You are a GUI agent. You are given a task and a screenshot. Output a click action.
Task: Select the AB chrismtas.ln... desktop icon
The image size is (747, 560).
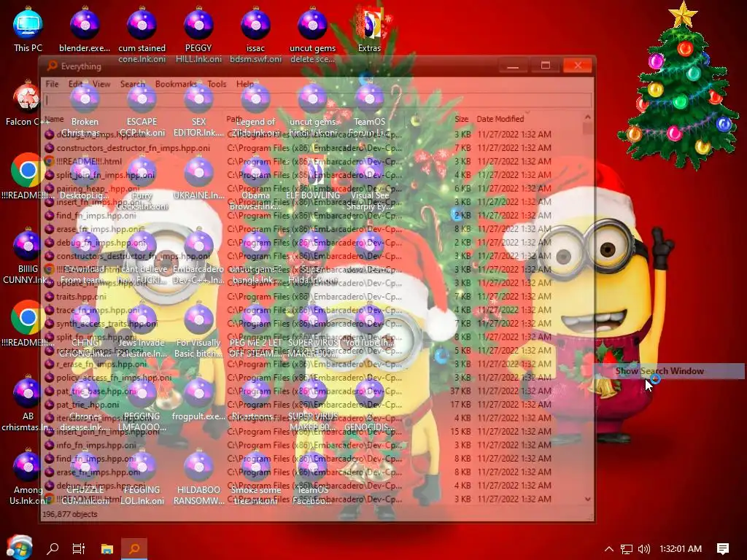pyautogui.click(x=28, y=405)
